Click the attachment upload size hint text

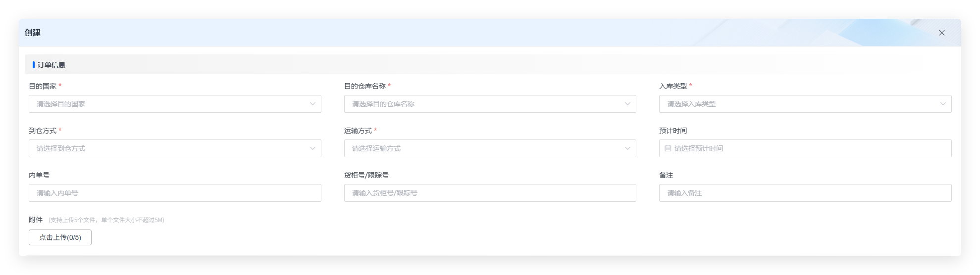106,220
